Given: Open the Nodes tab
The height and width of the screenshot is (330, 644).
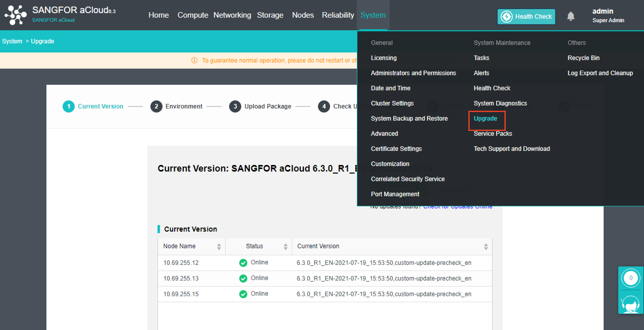Looking at the screenshot, I should tap(303, 15).
